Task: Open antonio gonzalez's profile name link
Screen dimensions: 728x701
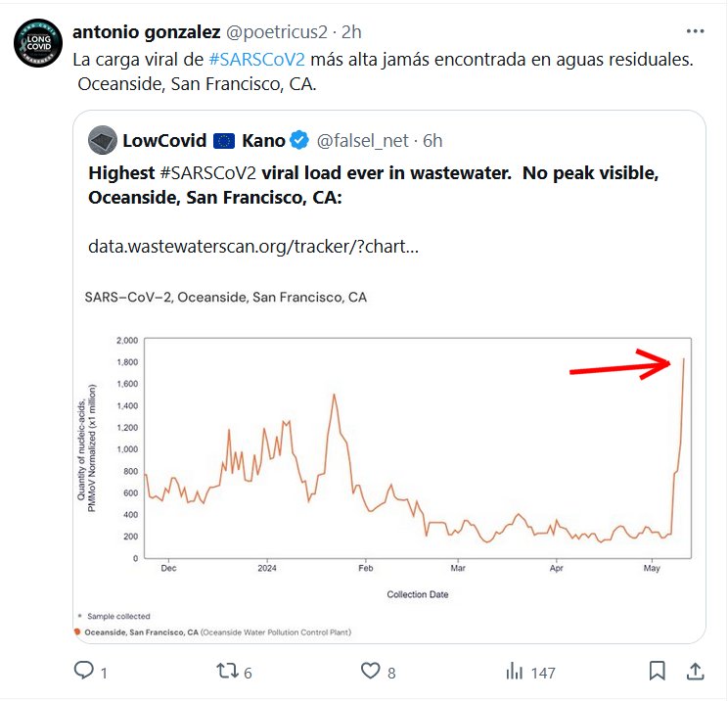Action: point(147,32)
